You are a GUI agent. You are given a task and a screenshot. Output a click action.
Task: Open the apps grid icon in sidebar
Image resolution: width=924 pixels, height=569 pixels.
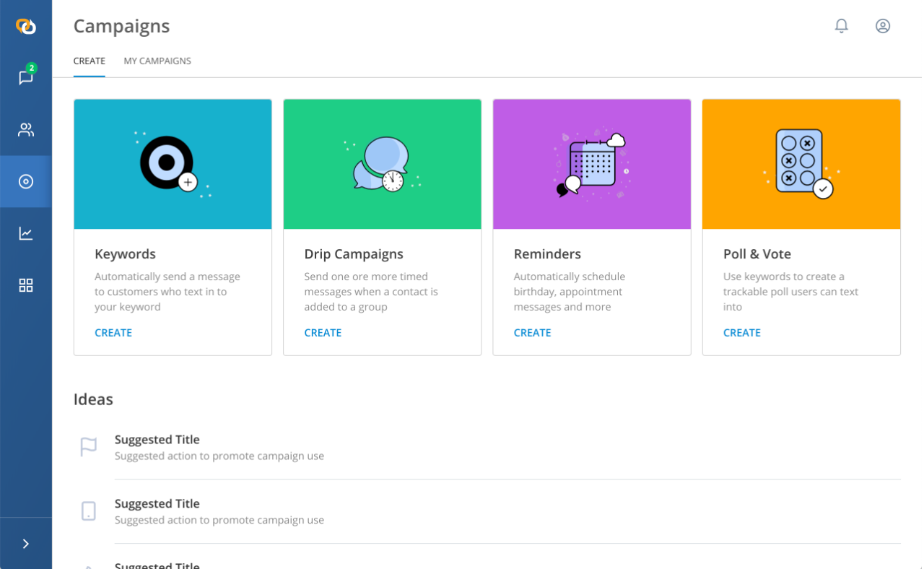pos(26,285)
